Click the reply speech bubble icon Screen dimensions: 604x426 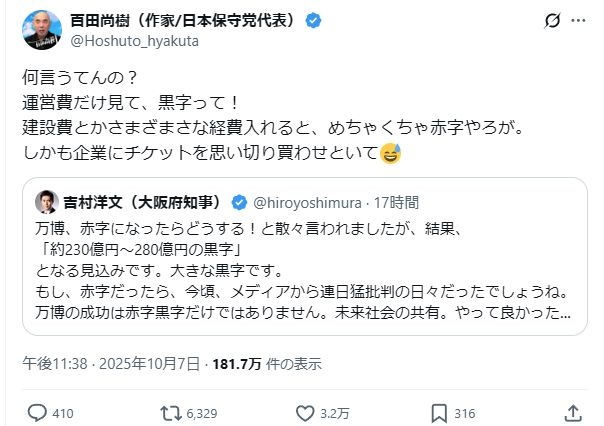coord(35,412)
